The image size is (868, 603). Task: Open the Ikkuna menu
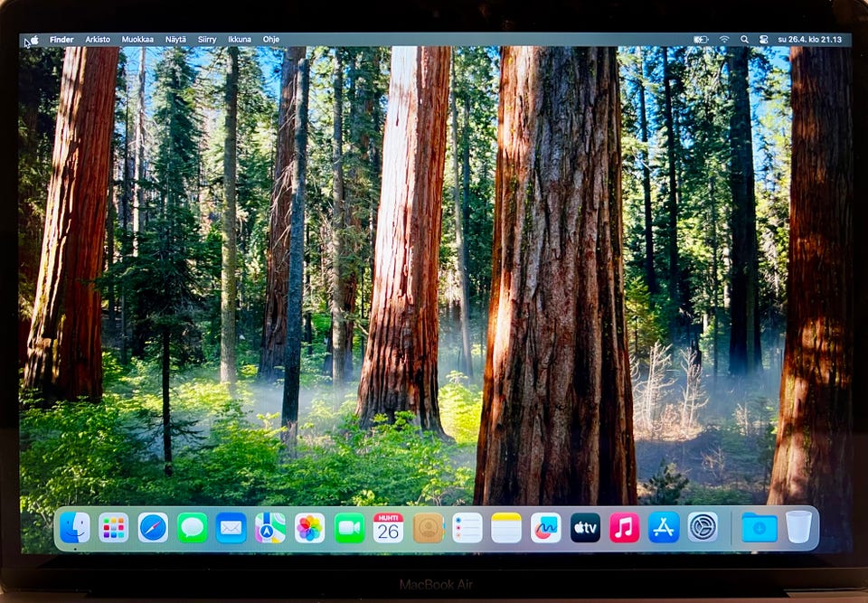(239, 40)
